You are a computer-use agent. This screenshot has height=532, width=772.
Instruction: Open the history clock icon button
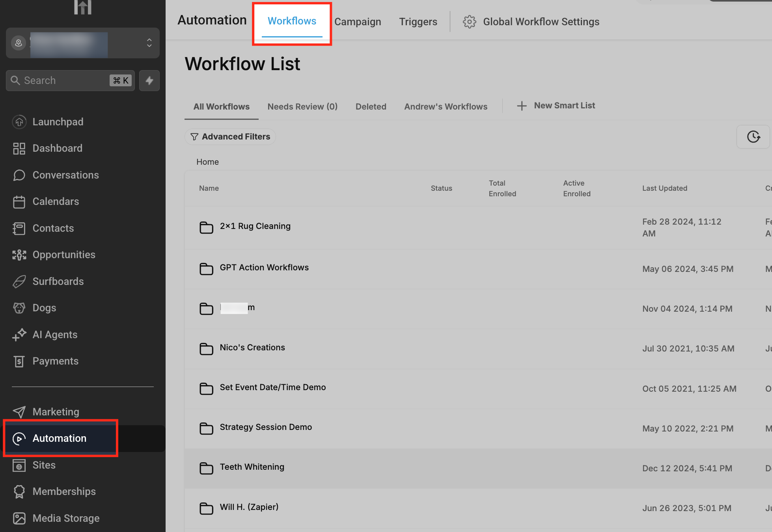click(x=753, y=137)
